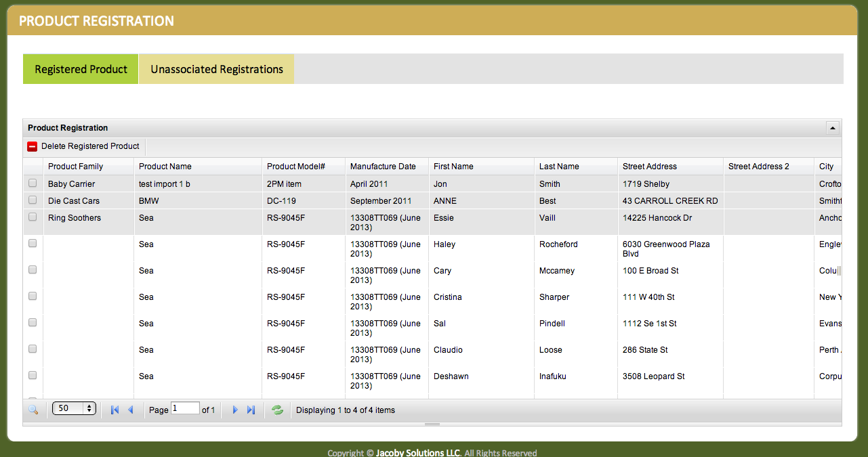Sort by the Last Name column header
Viewport: 868px width, 457px height.
pos(576,167)
